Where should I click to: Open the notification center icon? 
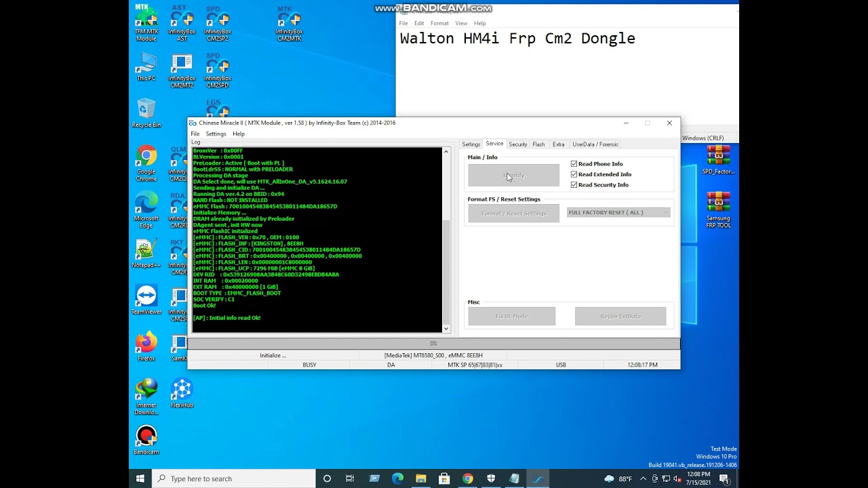click(x=724, y=479)
